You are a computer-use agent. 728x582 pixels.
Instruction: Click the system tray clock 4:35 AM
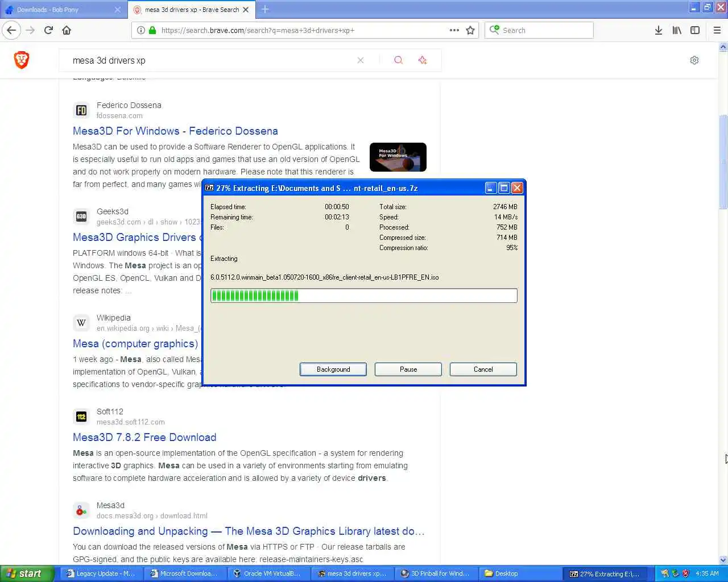coord(707,573)
